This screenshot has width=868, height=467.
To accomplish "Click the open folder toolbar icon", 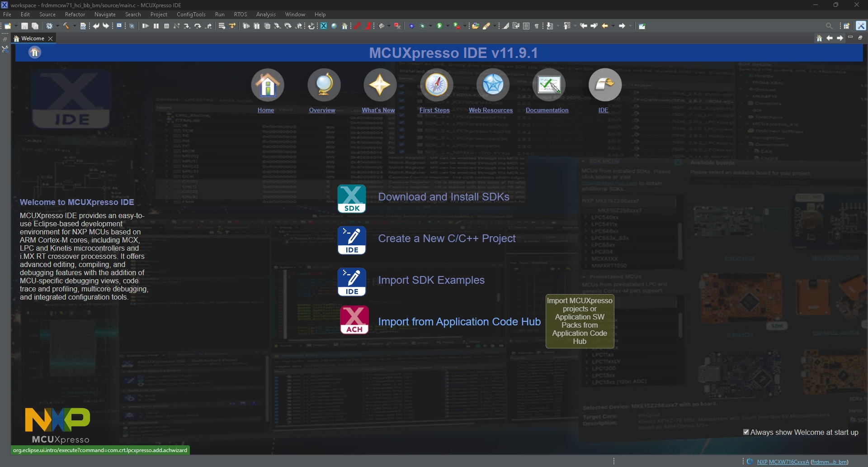I will 476,26.
